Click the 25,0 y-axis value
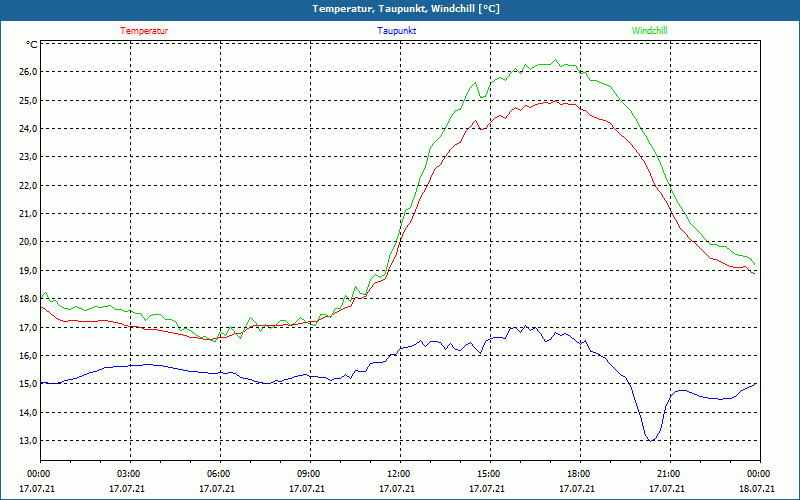This screenshot has height=500, width=800. pos(27,101)
